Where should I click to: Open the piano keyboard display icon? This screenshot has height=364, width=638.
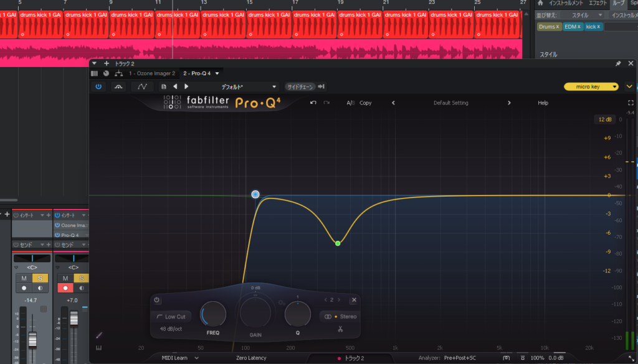coord(98,348)
